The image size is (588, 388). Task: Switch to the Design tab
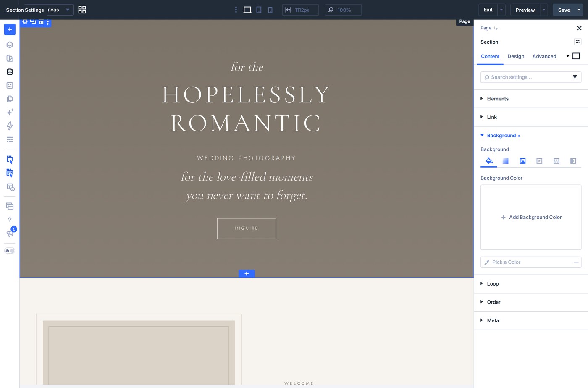click(x=516, y=56)
